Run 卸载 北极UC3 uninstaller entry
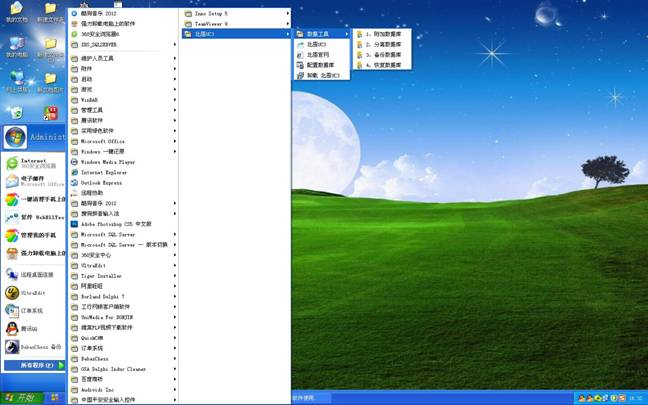 tap(322, 75)
